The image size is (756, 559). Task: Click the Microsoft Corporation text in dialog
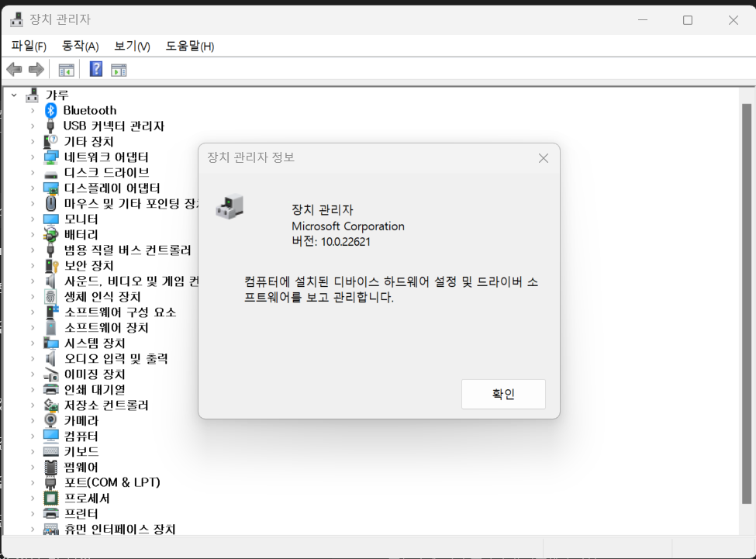tap(348, 226)
